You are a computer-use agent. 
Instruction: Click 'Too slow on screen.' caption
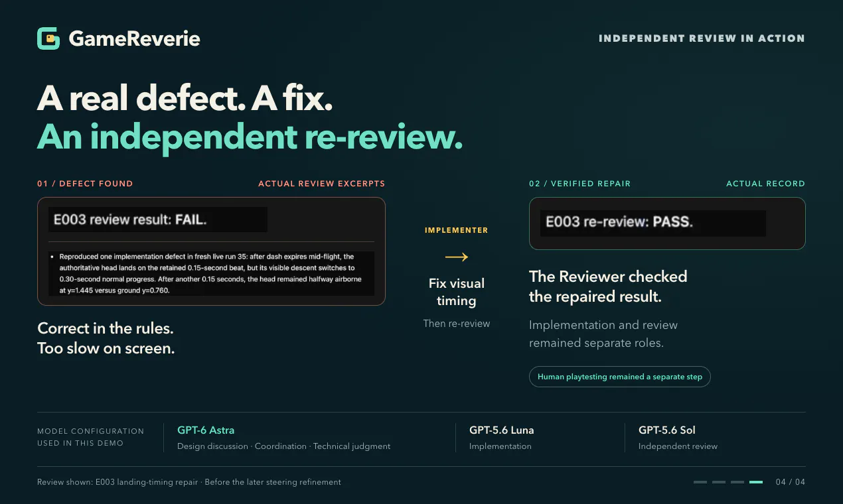pos(106,348)
